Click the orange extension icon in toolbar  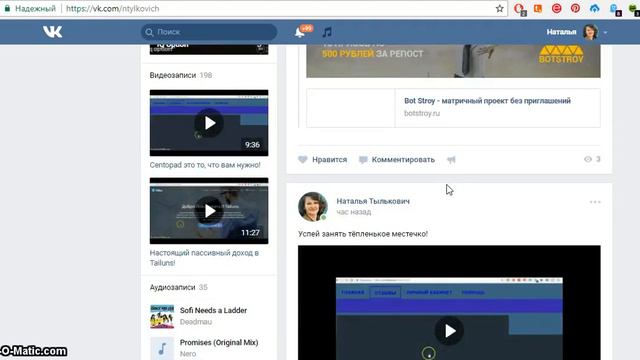tap(538, 8)
